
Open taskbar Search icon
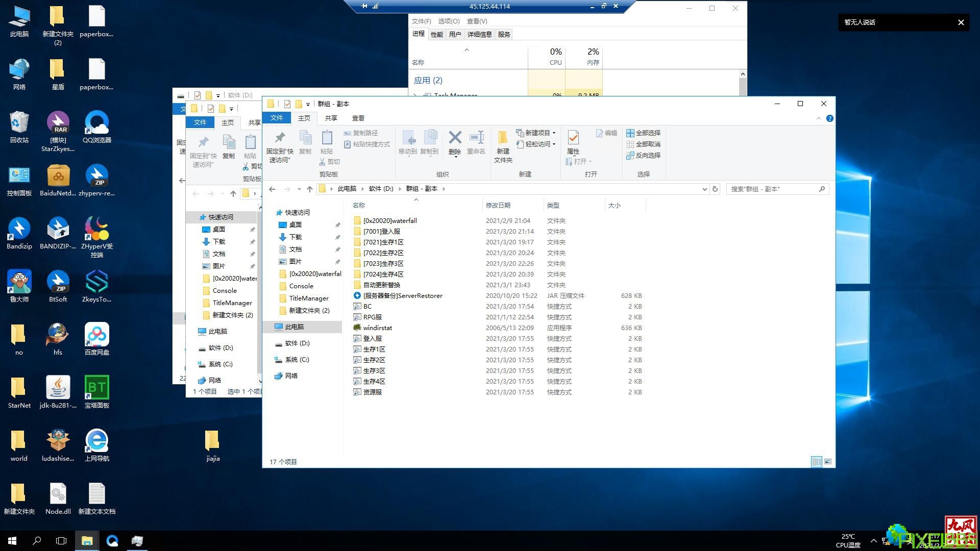[37, 541]
